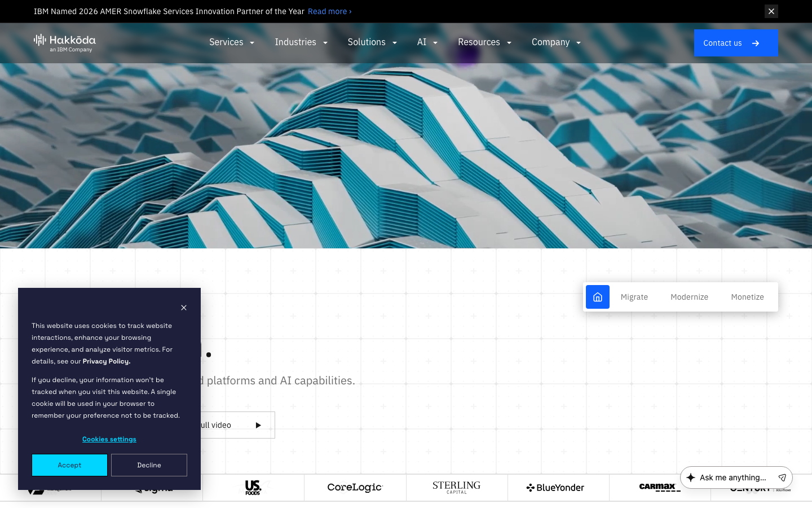812x508 pixels.
Task: Switch to the Monetize tab
Action: [x=748, y=297]
